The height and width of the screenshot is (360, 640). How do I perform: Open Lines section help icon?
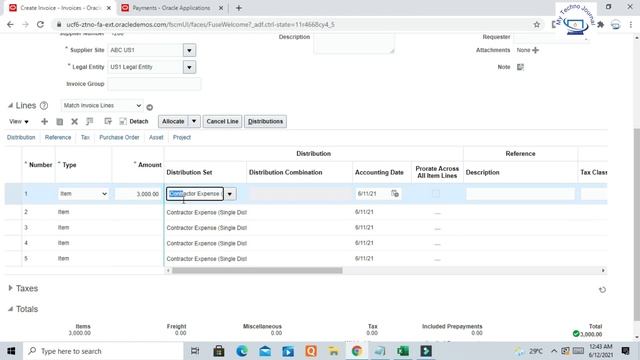point(44,106)
